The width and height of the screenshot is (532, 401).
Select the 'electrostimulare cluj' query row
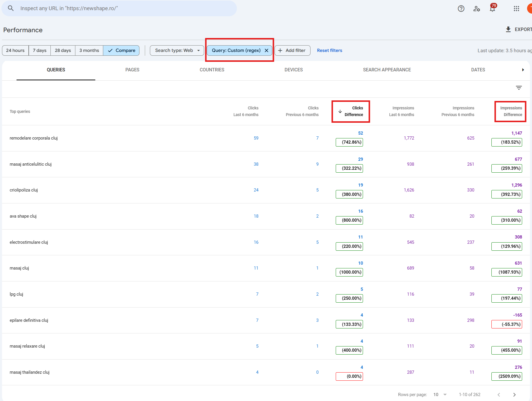click(266, 242)
